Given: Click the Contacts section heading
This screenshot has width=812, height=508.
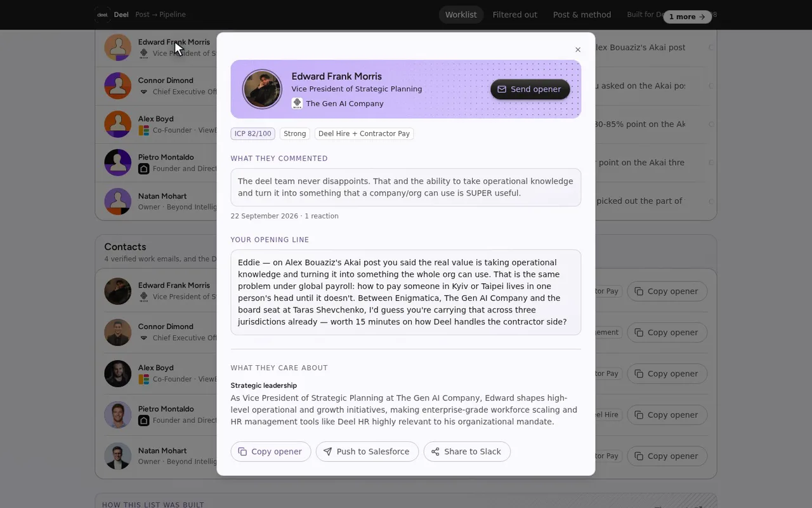Looking at the screenshot, I should click(x=125, y=247).
